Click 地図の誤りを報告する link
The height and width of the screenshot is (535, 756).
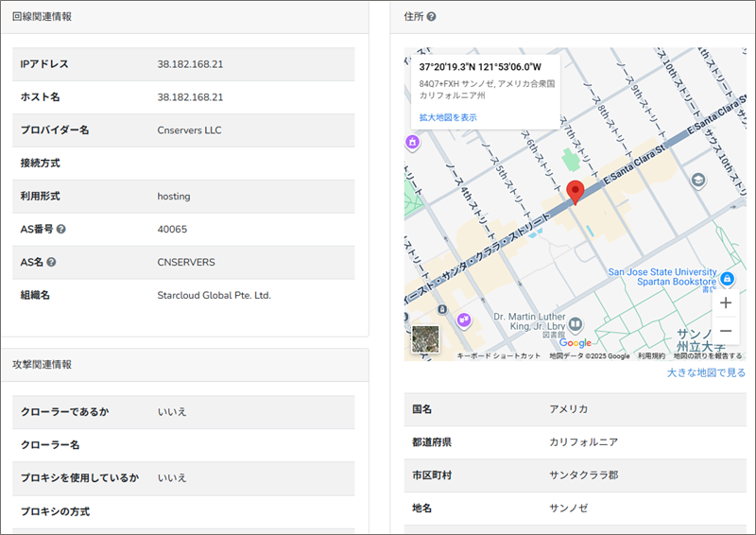(708, 356)
